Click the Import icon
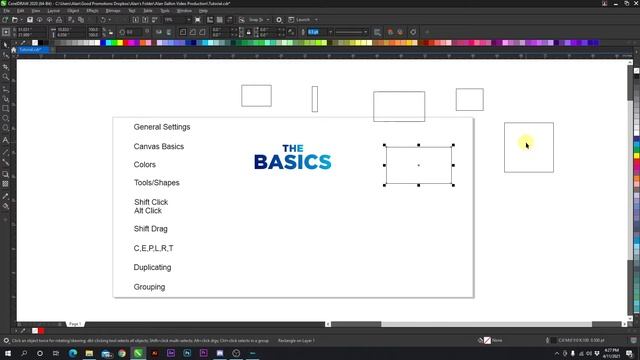The height and width of the screenshot is (360, 640). (136, 20)
